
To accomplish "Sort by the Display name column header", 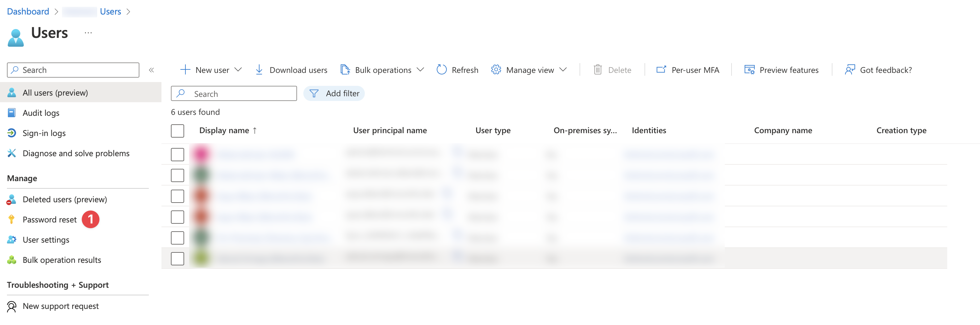I will (x=224, y=131).
